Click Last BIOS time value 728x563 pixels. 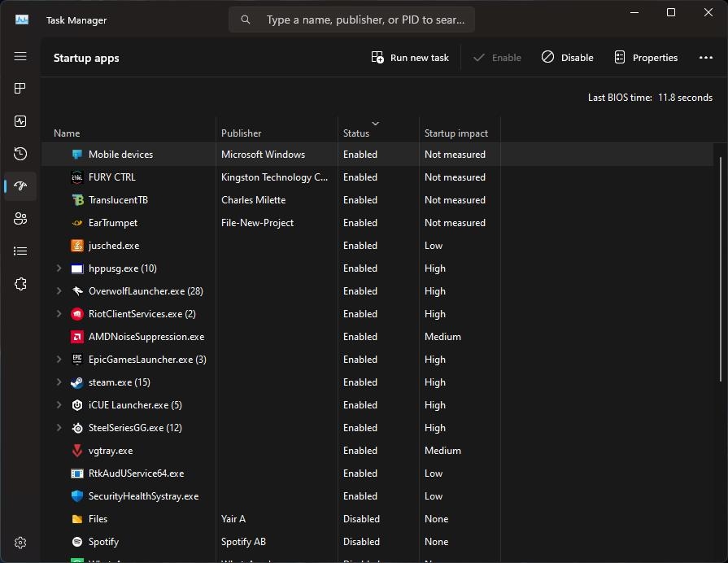685,98
